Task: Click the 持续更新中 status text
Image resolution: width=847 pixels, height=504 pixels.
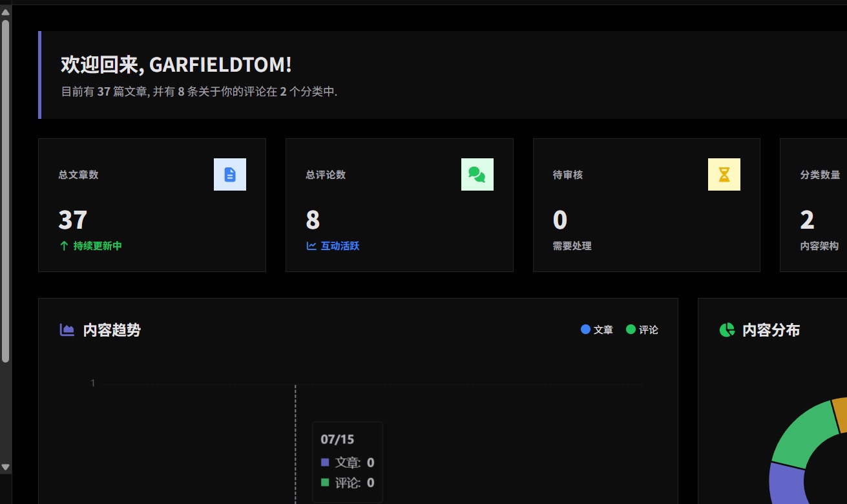Action: (x=98, y=246)
